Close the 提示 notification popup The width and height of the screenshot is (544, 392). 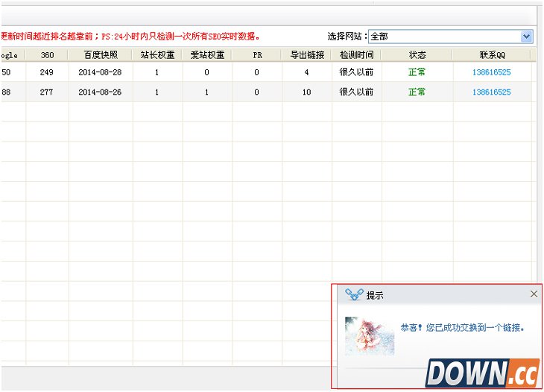coord(534,294)
